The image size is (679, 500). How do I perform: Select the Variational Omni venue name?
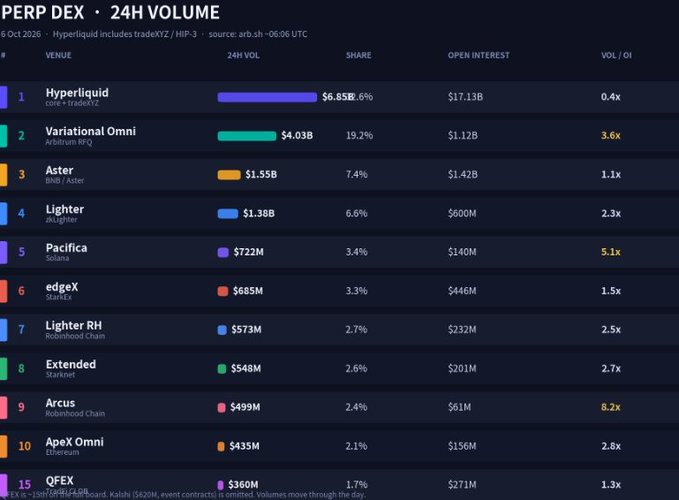(91, 131)
